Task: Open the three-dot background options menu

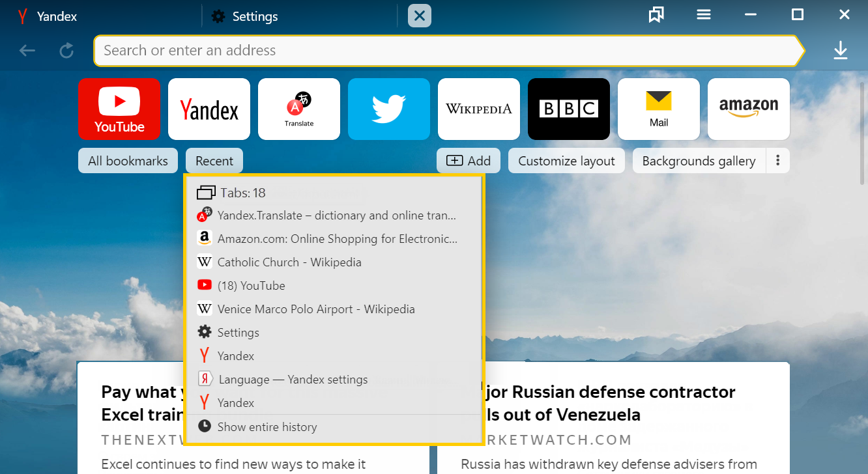Action: tap(778, 161)
